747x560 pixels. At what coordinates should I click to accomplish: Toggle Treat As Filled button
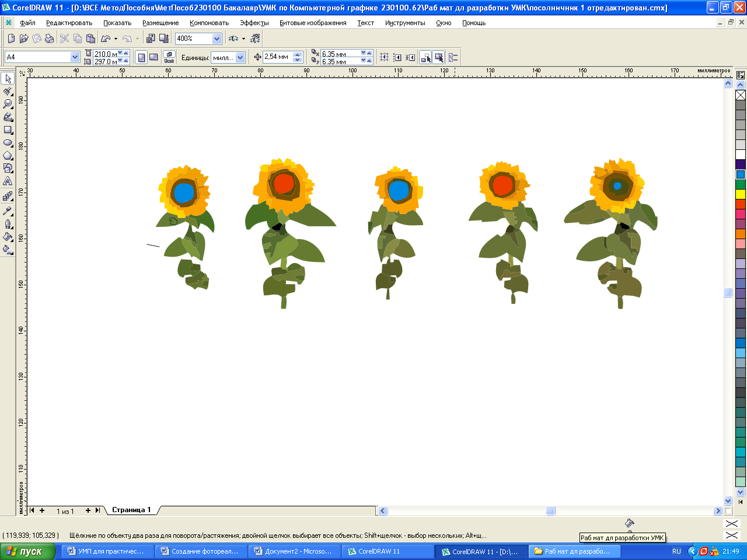438,57
